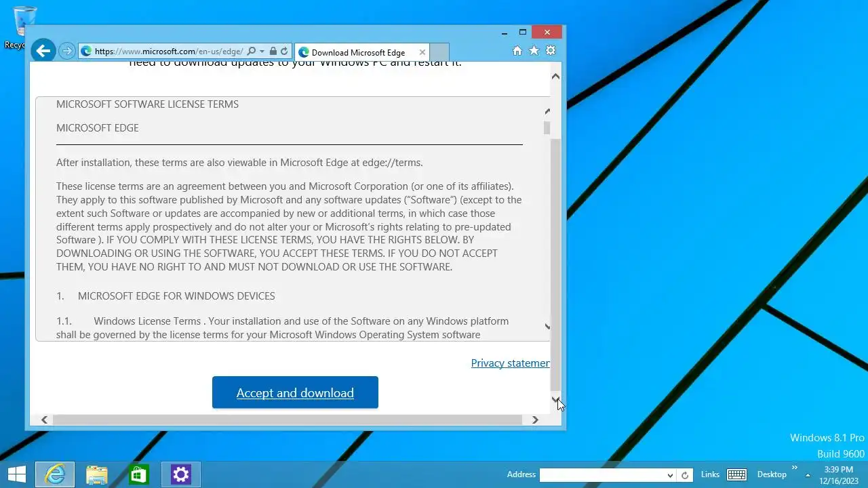The width and height of the screenshot is (868, 488).
Task: Open the Tools gear menu
Action: click(551, 51)
